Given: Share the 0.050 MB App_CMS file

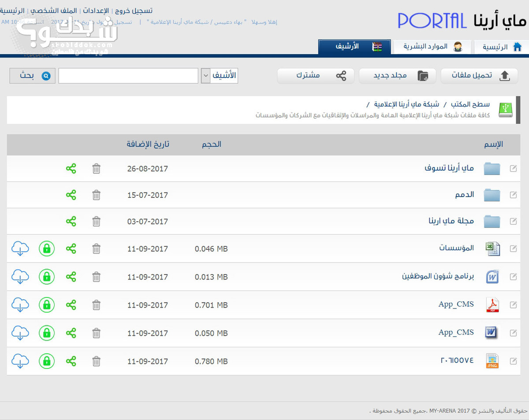Looking at the screenshot, I should pos(71,333).
